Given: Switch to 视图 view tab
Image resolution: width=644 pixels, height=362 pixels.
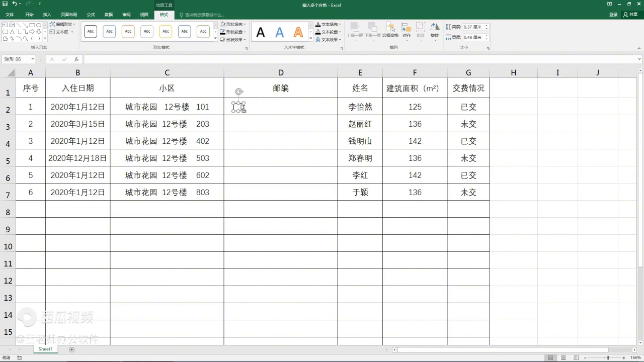Looking at the screenshot, I should [x=144, y=15].
